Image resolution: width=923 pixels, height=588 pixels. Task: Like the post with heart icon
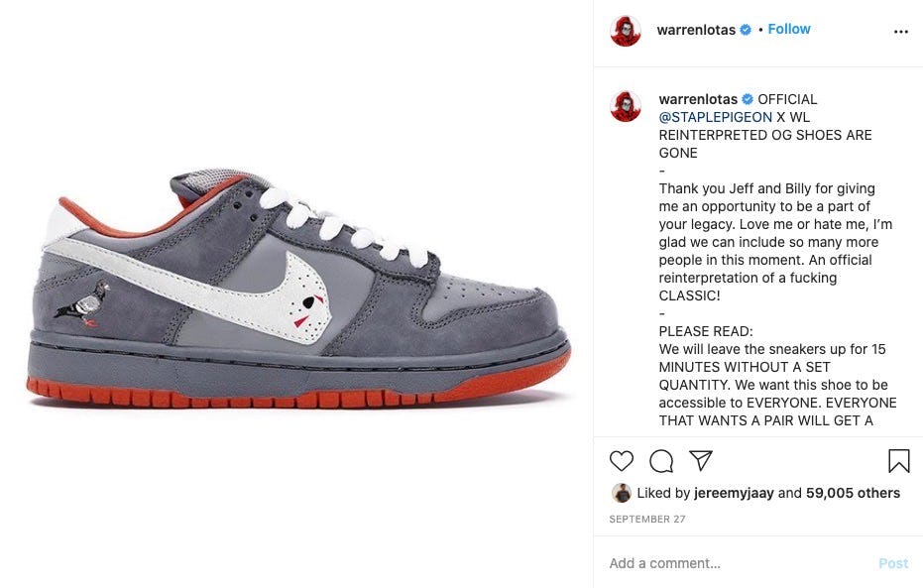coord(621,460)
